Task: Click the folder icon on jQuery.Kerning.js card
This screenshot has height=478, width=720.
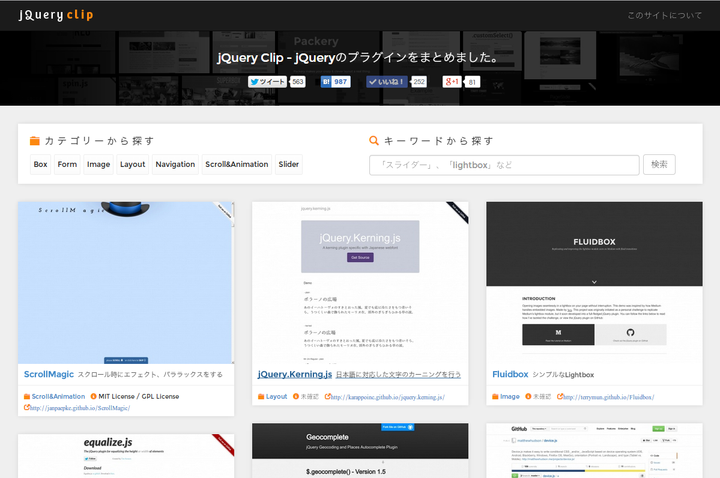Action: click(x=261, y=396)
